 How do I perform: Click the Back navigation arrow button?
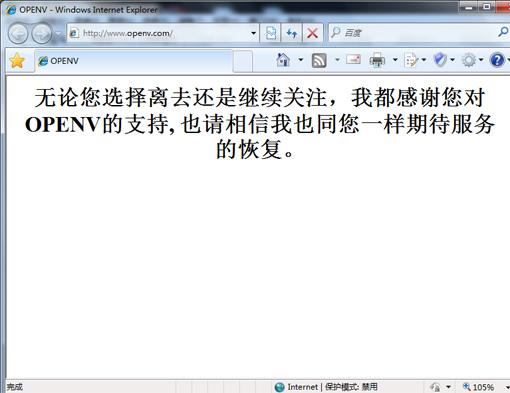(x=18, y=34)
